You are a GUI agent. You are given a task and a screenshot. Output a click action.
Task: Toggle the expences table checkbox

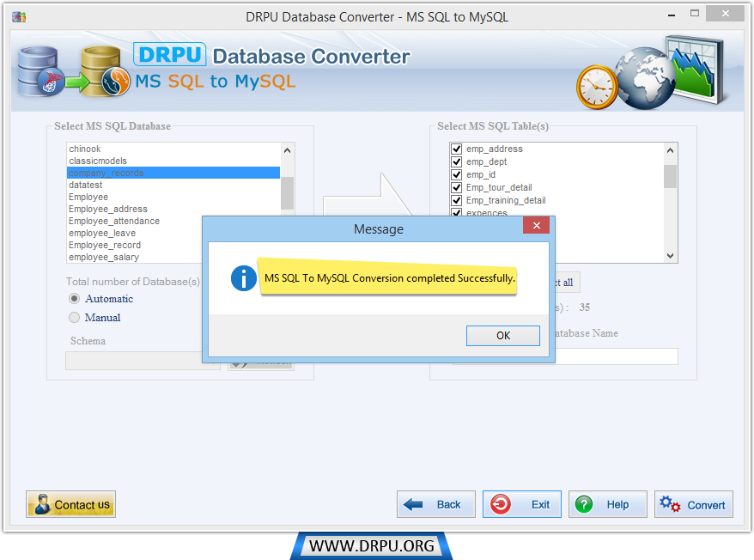click(456, 212)
